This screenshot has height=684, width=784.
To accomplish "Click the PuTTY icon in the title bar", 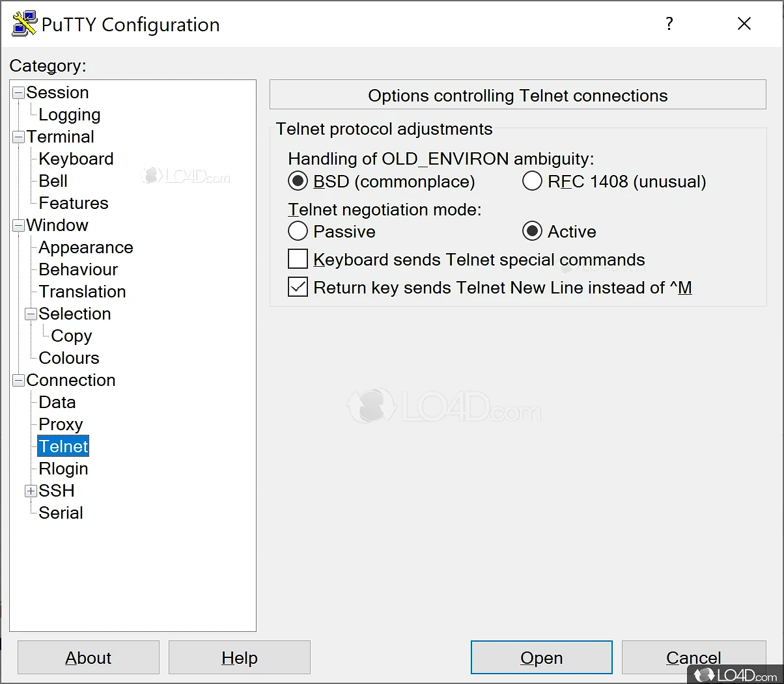I will 25,24.
